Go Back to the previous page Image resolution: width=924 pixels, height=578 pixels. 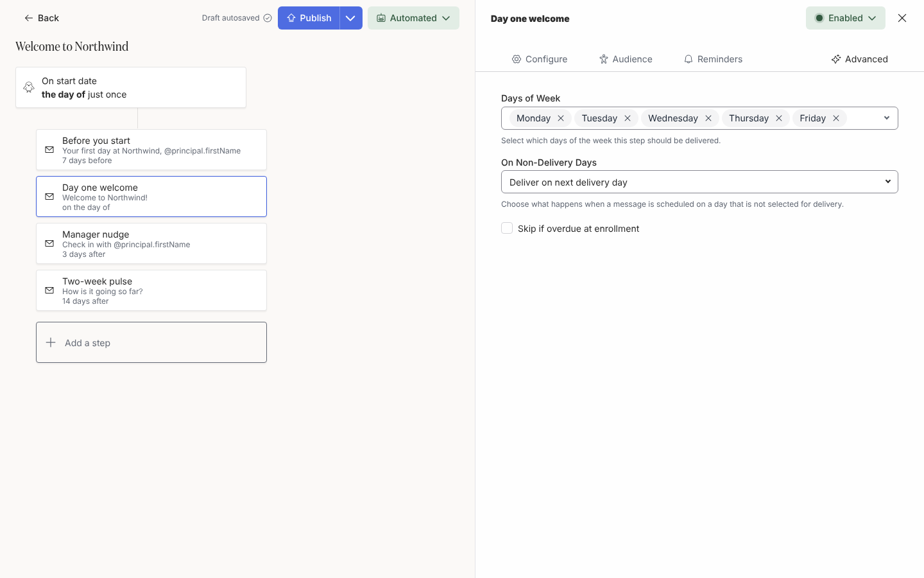point(42,18)
